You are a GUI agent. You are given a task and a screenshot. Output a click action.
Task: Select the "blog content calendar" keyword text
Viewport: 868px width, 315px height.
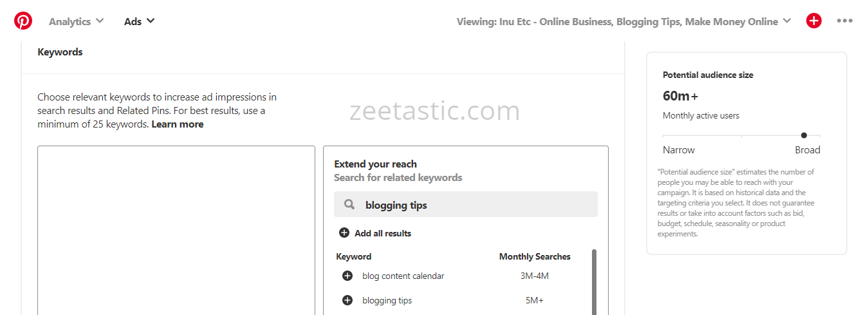(403, 276)
